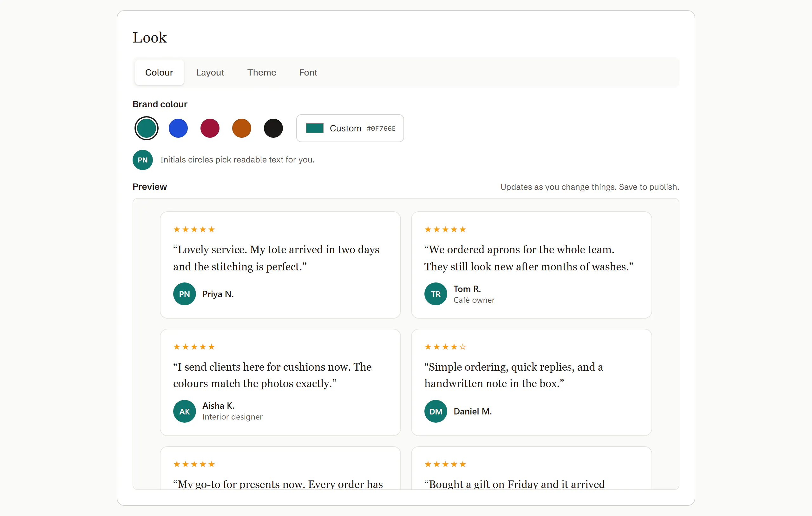Click the 'My go-to for presents now' quote
812x516 pixels.
click(278, 484)
